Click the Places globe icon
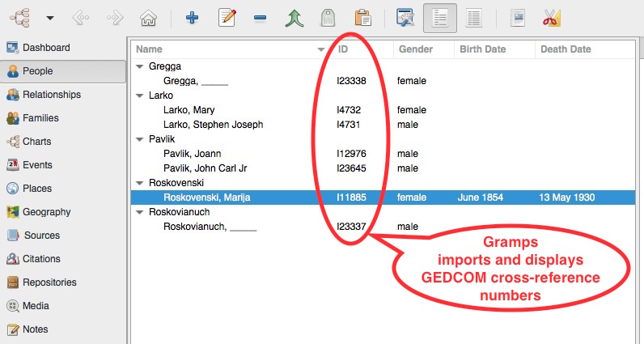This screenshot has height=344, width=644. point(12,189)
